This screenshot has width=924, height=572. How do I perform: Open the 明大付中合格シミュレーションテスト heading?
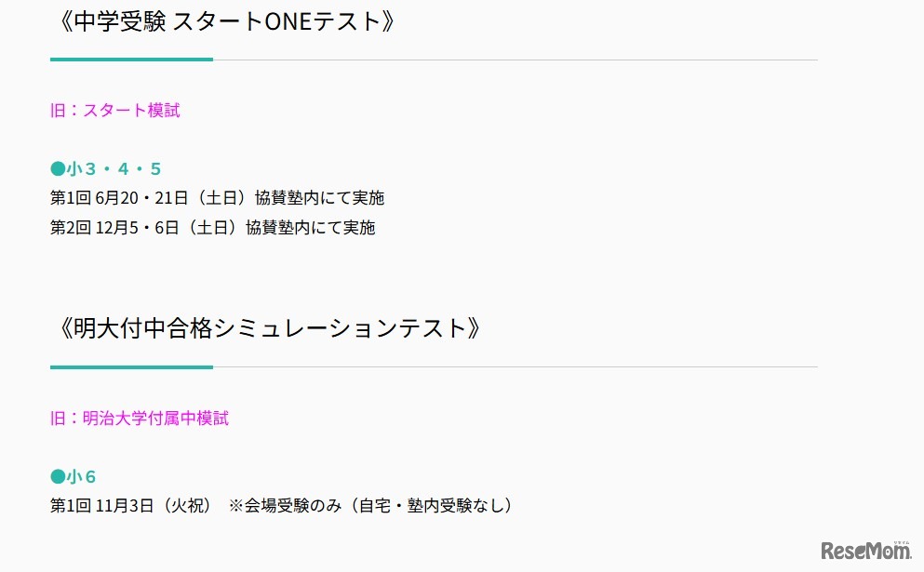270,328
